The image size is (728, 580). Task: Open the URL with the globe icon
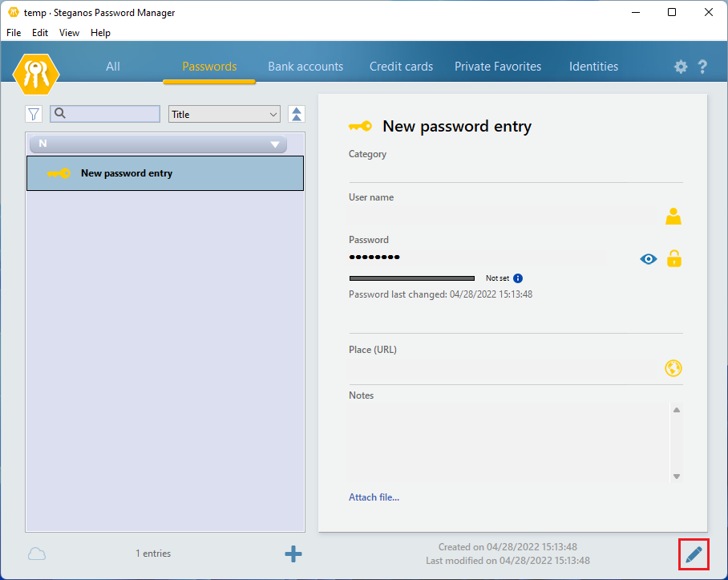pyautogui.click(x=673, y=368)
